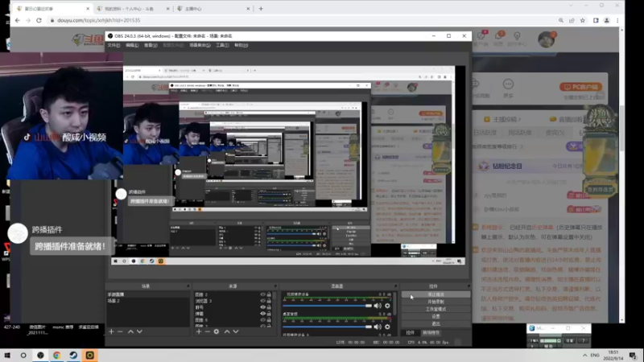
Task: Remove selected source with minus icon
Action: [208, 331]
